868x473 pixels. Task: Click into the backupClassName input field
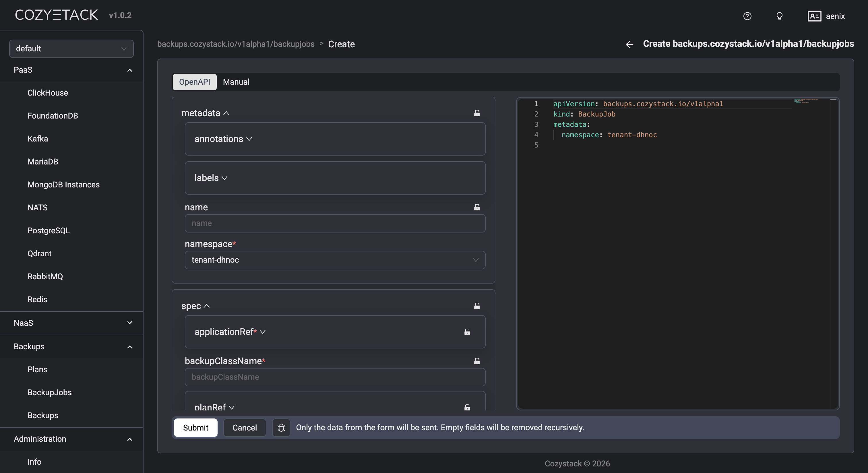point(335,377)
